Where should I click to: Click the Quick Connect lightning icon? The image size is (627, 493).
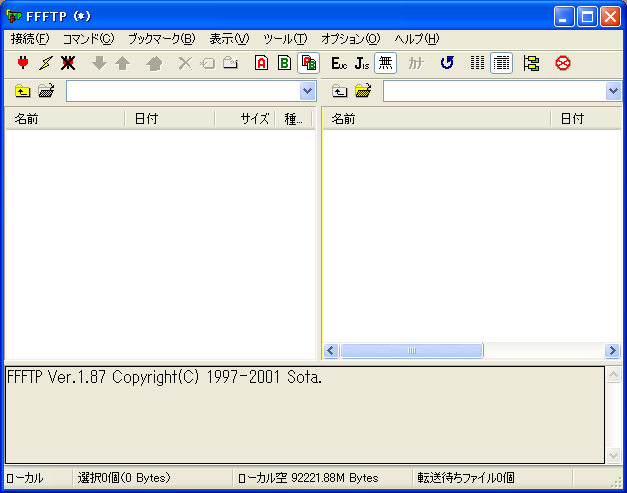[46, 63]
